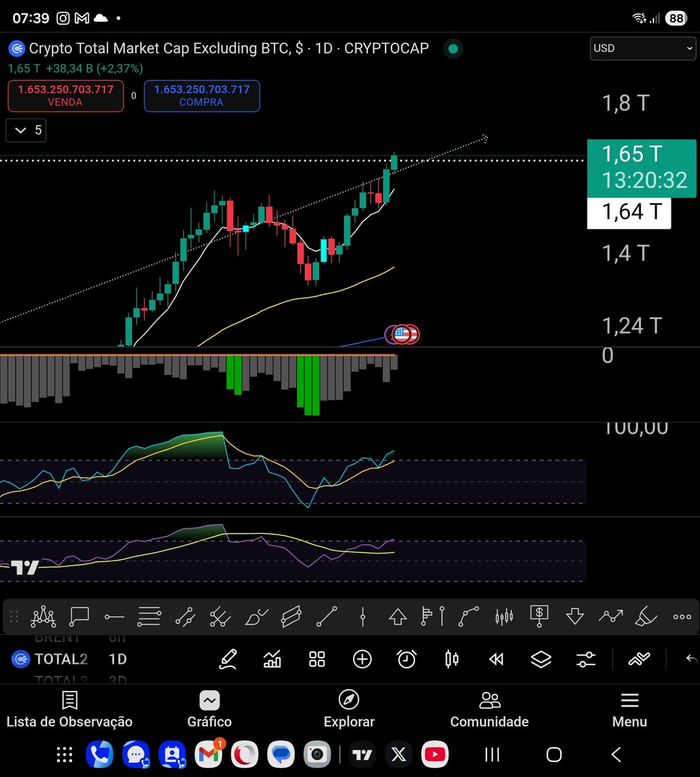Screen dimensions: 700x777
Task: Collapse the indicators list with the chevron 5
Action: pos(26,130)
